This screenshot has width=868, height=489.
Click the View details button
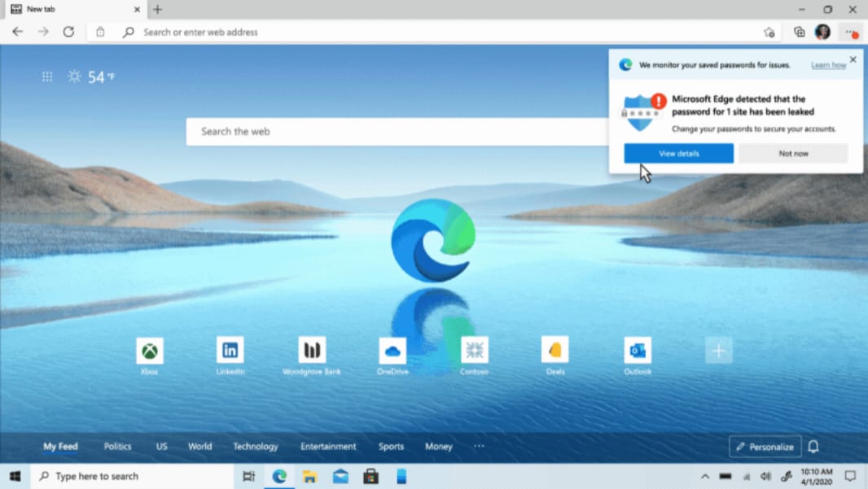(678, 153)
